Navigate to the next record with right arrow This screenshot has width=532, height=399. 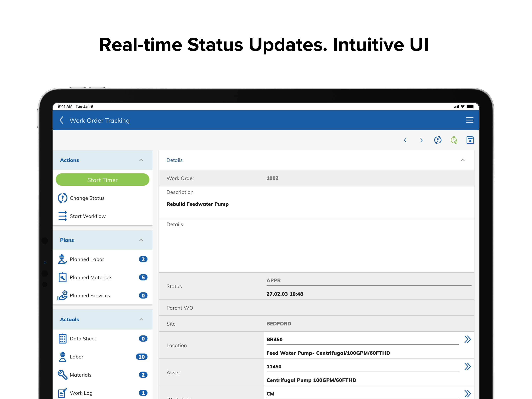[421, 140]
